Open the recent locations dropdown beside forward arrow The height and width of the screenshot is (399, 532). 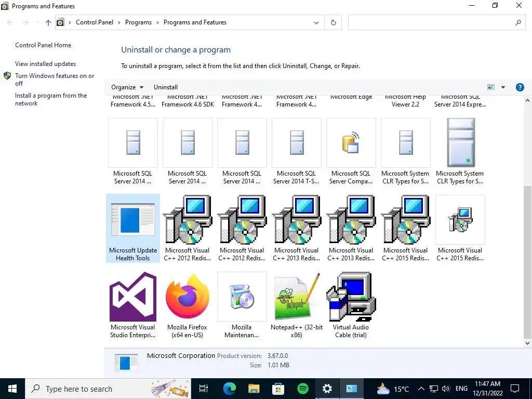coord(37,23)
